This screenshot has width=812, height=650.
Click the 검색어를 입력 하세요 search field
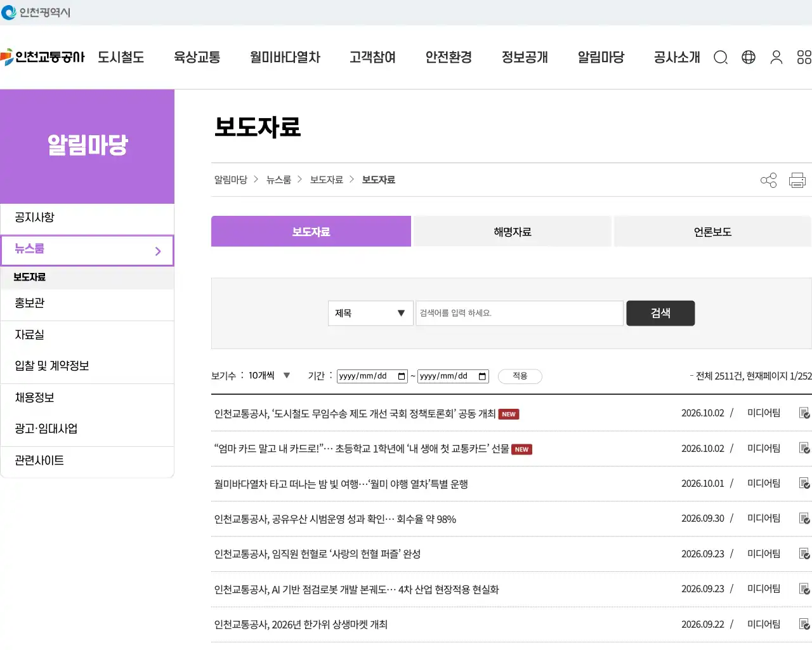(x=520, y=314)
